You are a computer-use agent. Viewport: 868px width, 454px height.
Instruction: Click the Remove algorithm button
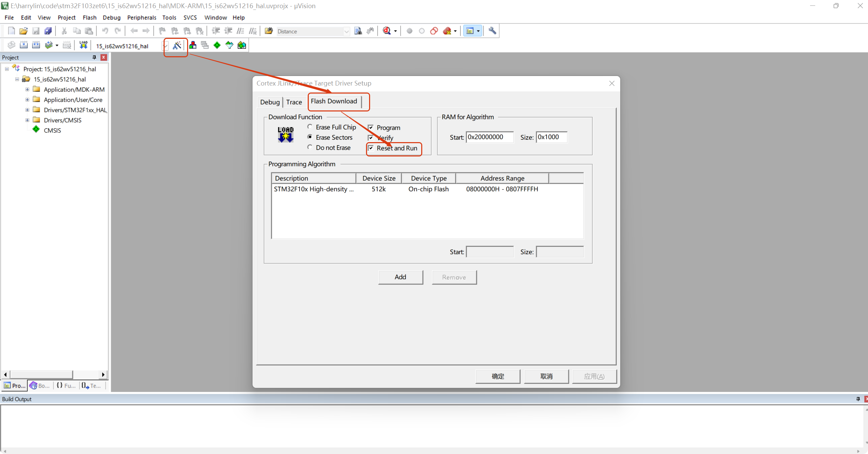coord(454,277)
